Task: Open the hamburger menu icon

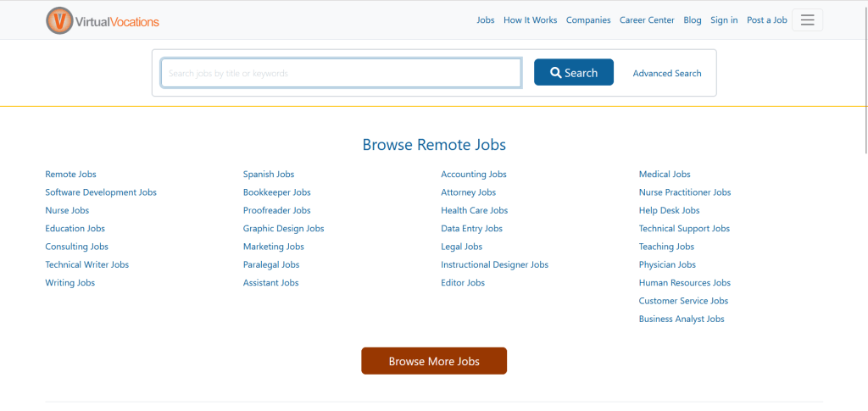Action: tap(807, 19)
